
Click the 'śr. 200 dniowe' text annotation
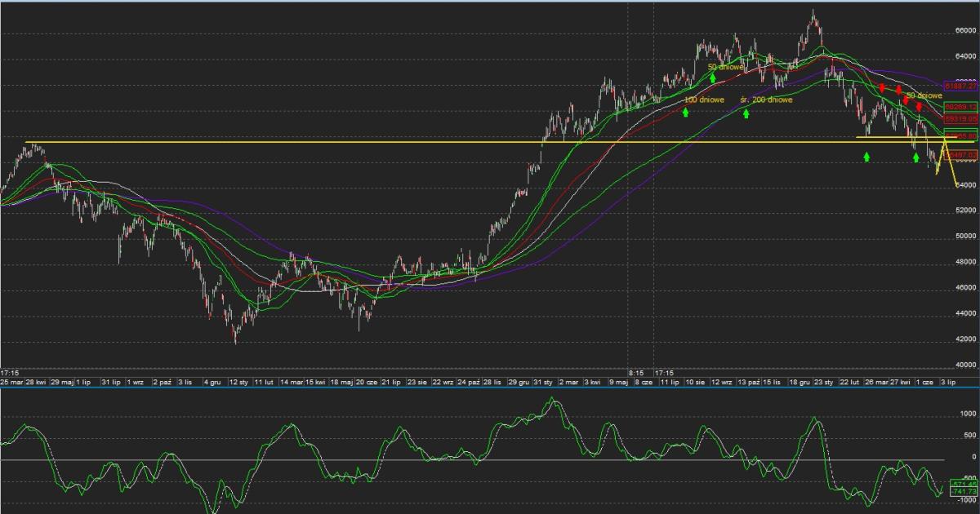click(766, 100)
